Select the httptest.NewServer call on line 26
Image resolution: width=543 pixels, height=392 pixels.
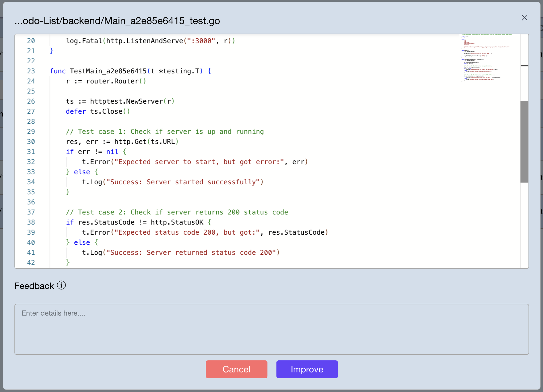point(132,101)
